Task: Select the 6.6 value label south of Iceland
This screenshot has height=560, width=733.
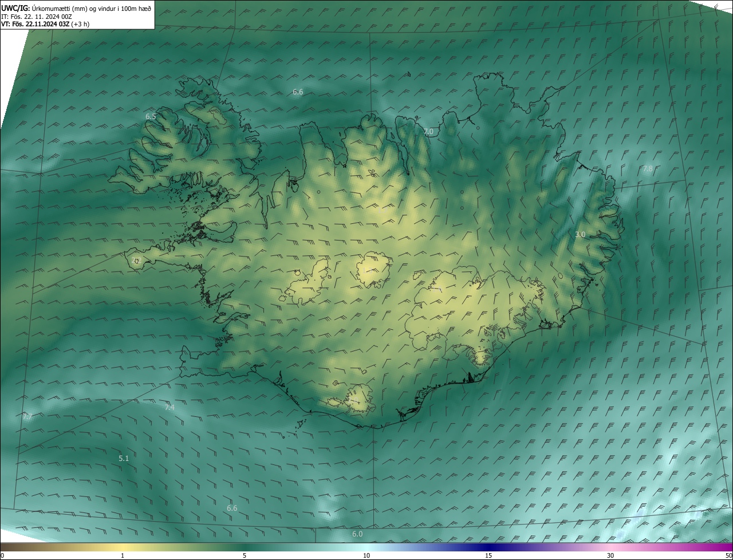Action: click(x=232, y=508)
